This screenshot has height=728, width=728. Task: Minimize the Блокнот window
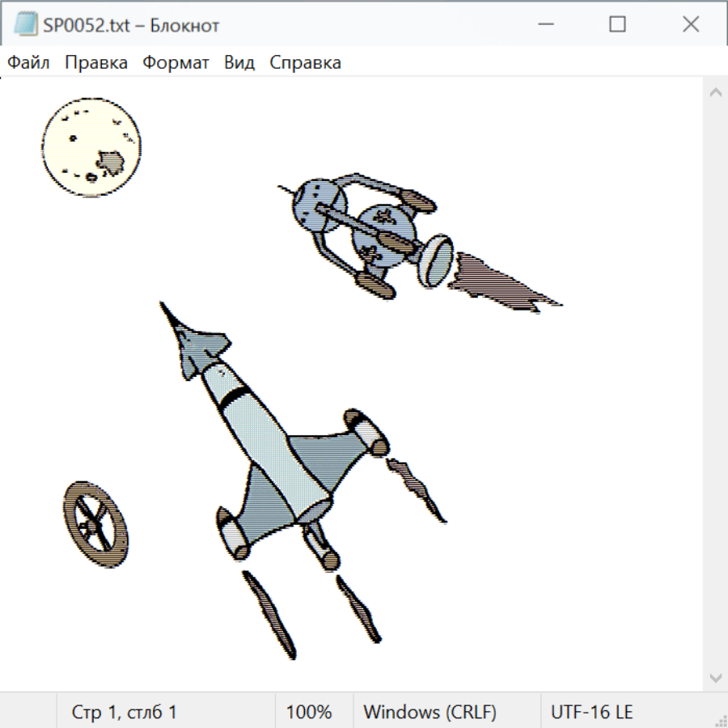(x=544, y=25)
